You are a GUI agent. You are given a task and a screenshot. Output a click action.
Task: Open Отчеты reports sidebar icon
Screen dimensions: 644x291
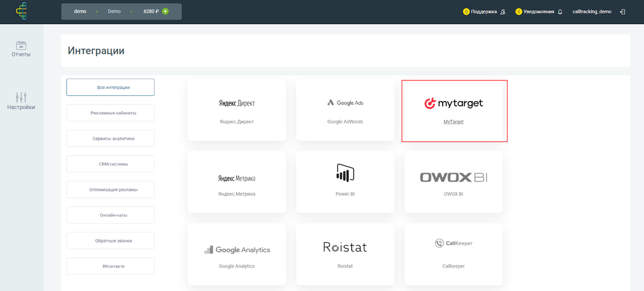click(21, 45)
